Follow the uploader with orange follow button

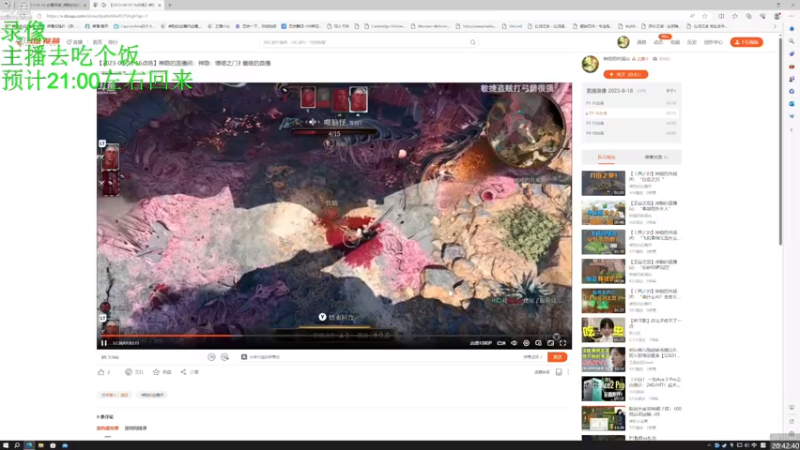tap(626, 74)
